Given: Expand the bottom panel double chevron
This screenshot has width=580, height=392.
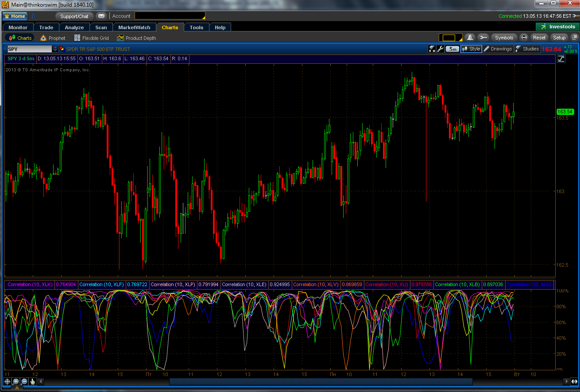Looking at the screenshot, I should 17,388.
